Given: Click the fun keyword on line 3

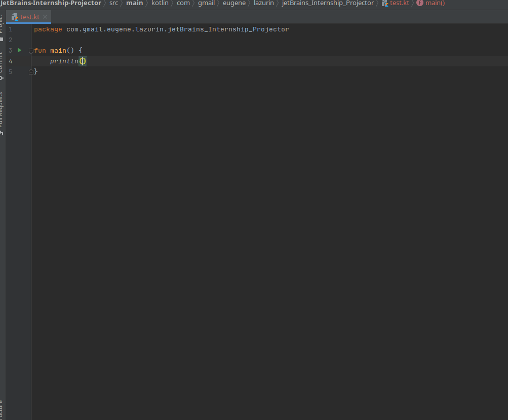Looking at the screenshot, I should pyautogui.click(x=40, y=51).
